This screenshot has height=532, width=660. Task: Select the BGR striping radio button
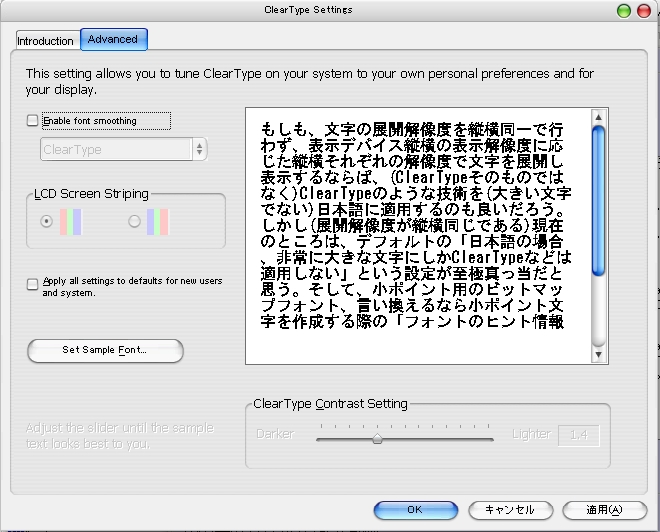coord(134,222)
